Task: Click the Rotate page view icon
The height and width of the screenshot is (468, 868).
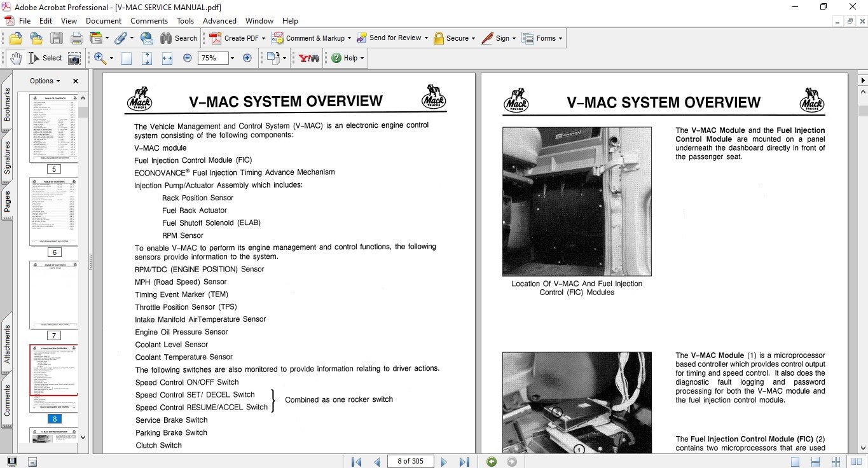Action: click(x=274, y=58)
